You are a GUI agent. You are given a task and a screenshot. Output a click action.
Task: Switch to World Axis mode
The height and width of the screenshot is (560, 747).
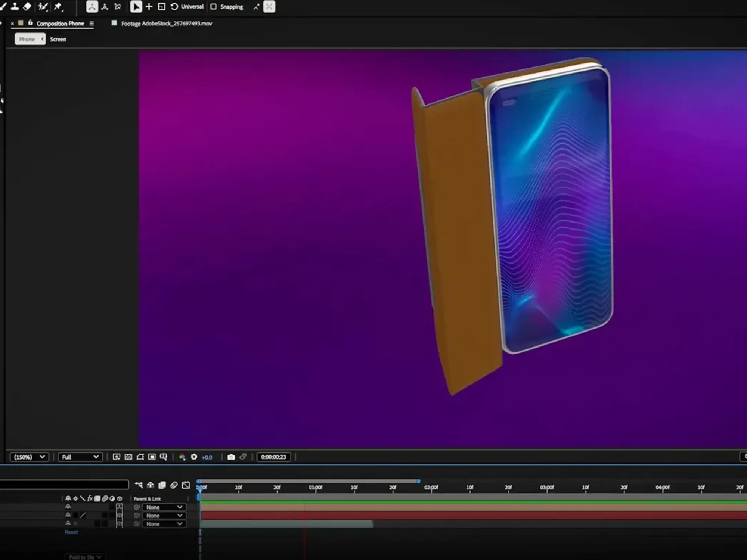105,7
